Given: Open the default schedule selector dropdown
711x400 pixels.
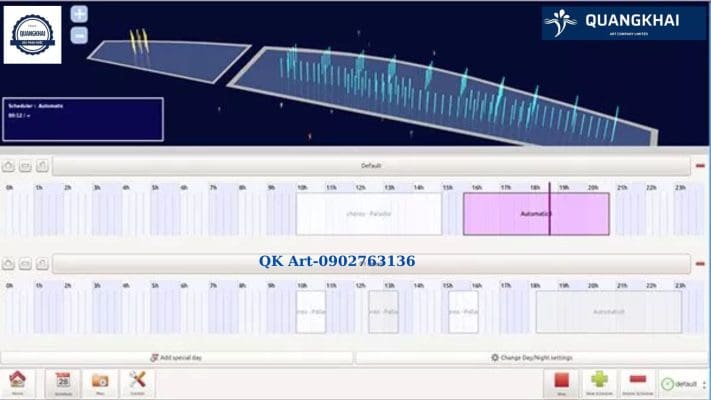Looking at the screenshot, I should (x=683, y=384).
